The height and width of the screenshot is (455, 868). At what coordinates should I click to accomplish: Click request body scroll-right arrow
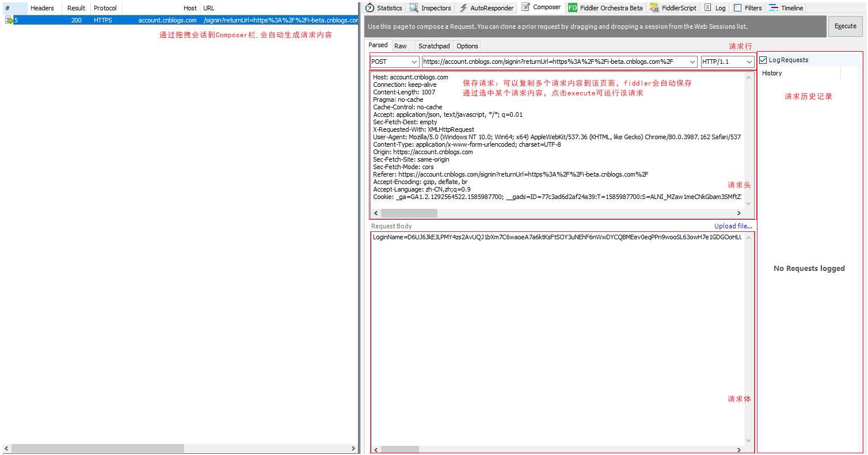point(740,449)
